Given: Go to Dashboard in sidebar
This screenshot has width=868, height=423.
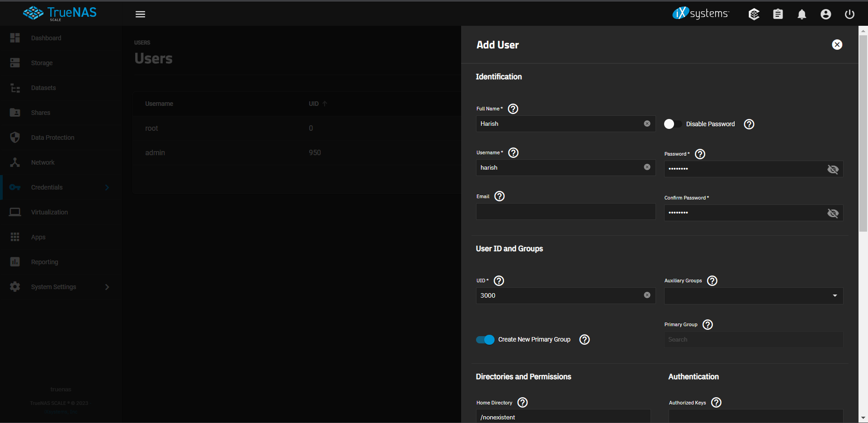Looking at the screenshot, I should point(61,38).
